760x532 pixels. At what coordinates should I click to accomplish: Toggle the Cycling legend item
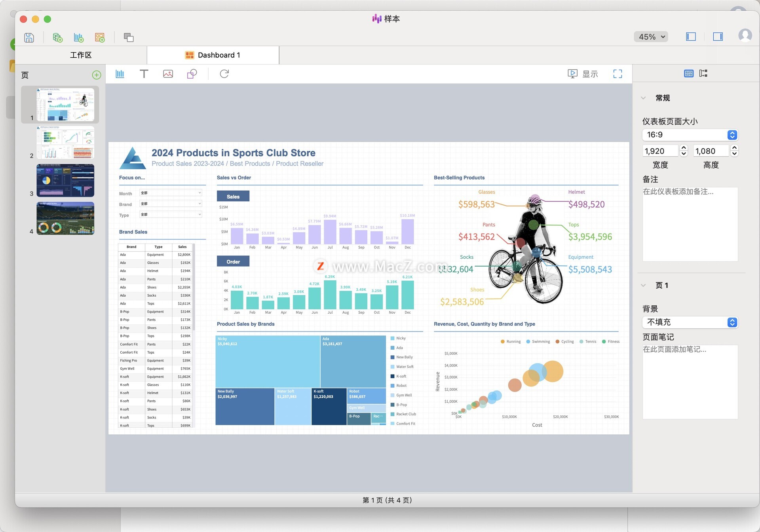564,341
